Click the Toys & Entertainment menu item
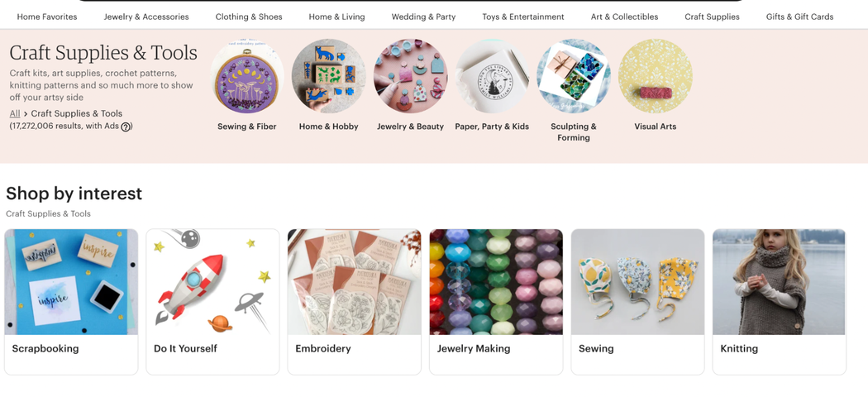The image size is (868, 397). tap(523, 17)
